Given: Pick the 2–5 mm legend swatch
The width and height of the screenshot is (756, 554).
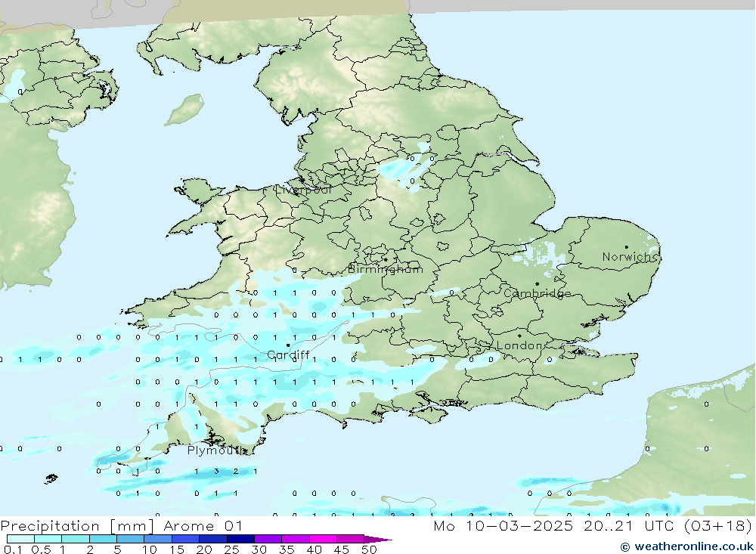Looking at the screenshot, I should click(103, 539).
